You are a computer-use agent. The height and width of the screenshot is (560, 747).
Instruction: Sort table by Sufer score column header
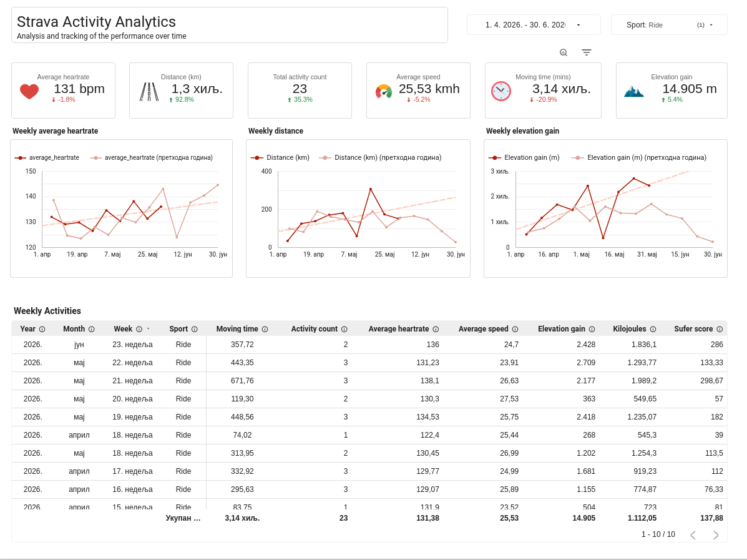pyautogui.click(x=694, y=329)
